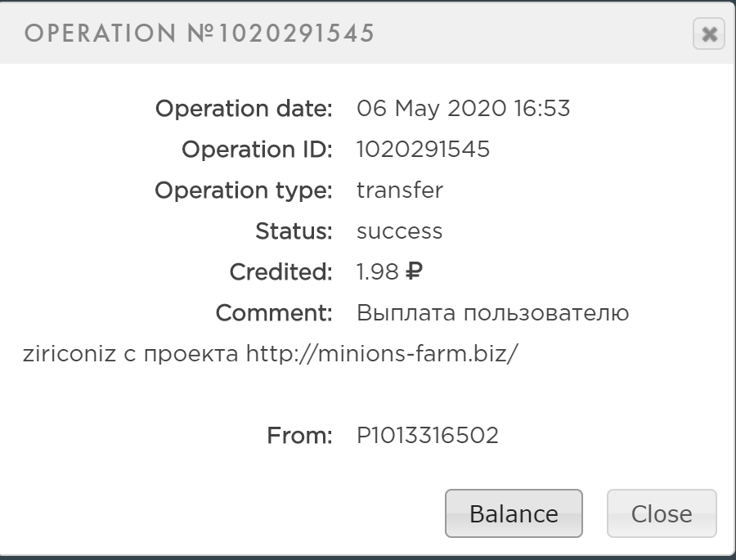
Task: Click the From label
Action: pos(299,436)
